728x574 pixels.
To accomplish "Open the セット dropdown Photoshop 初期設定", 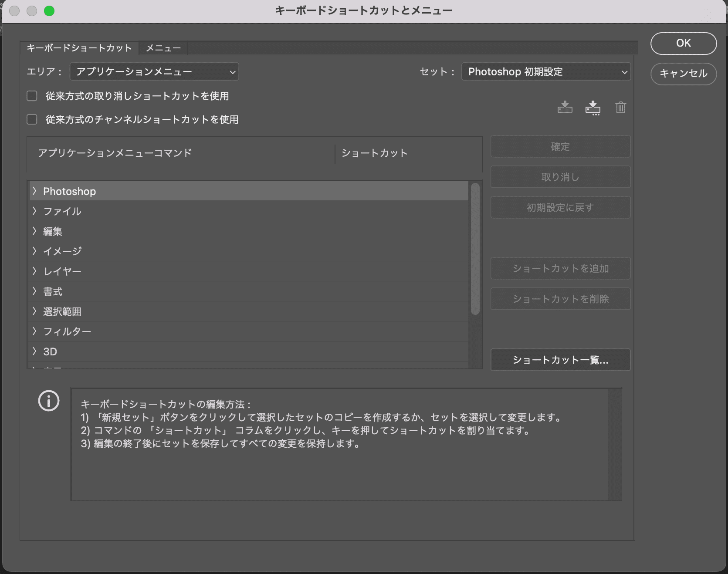I will pyautogui.click(x=546, y=72).
